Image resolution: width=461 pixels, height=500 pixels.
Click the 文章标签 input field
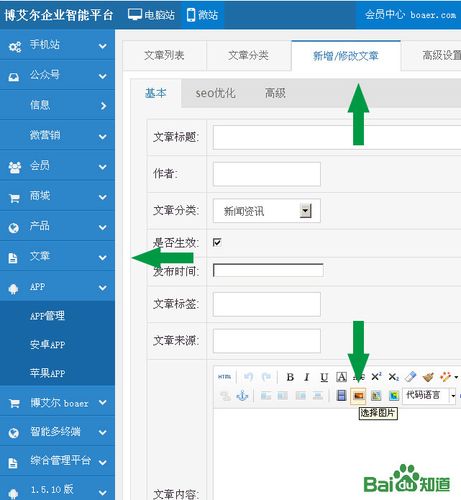coord(267,304)
